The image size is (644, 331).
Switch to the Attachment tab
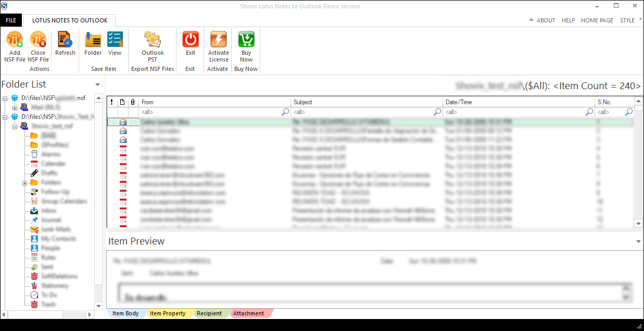click(x=248, y=313)
